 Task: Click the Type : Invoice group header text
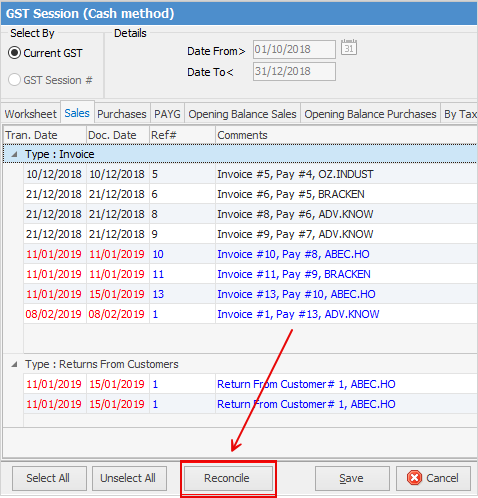tap(60, 154)
